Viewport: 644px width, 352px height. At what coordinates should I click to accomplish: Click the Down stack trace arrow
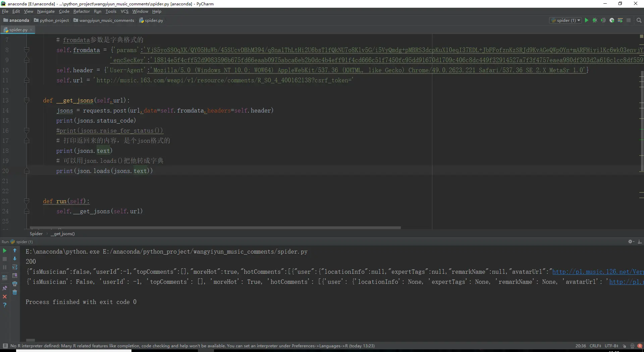click(15, 259)
